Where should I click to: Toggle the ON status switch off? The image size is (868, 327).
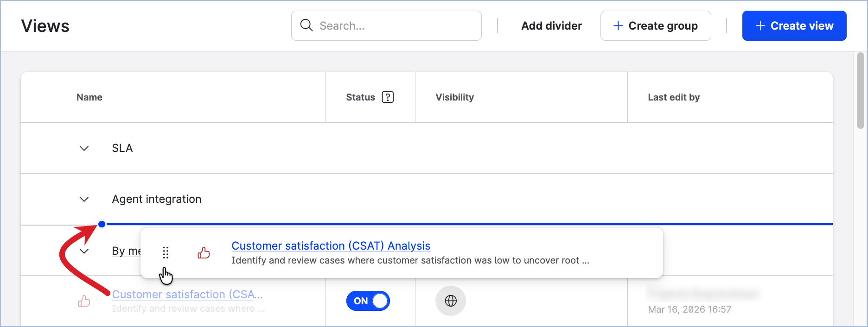point(368,301)
